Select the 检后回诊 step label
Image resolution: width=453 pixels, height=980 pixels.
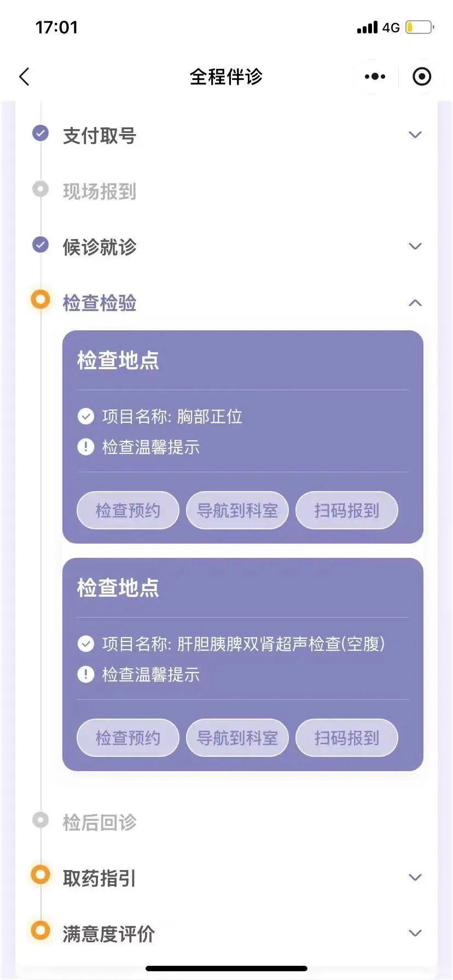point(100,822)
